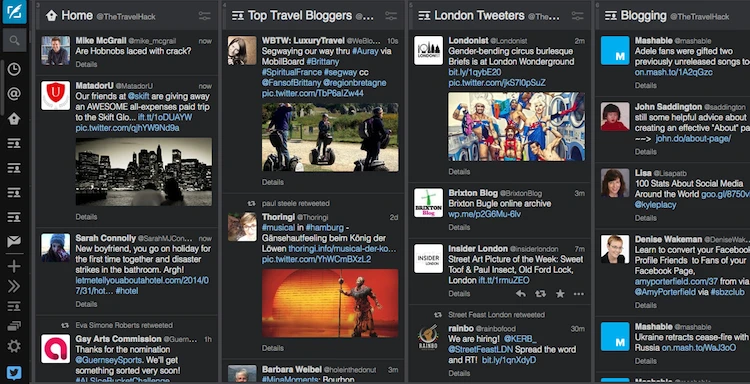The image size is (750, 384).
Task: Click the house icon in the Home column header
Action: tap(51, 16)
